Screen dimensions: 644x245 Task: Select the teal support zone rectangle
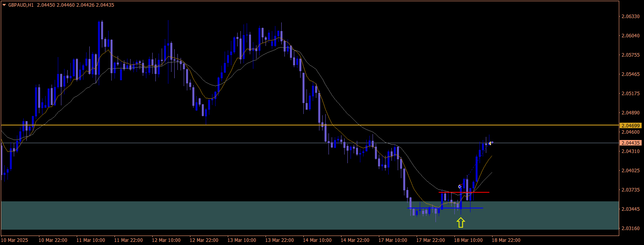tap(310, 216)
